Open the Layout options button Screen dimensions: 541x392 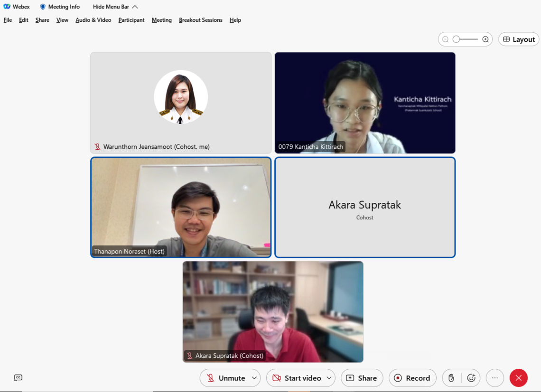[x=518, y=39]
